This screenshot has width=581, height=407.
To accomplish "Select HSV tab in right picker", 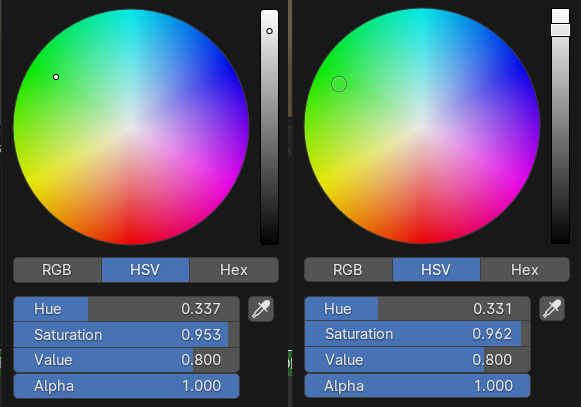I will 436,269.
